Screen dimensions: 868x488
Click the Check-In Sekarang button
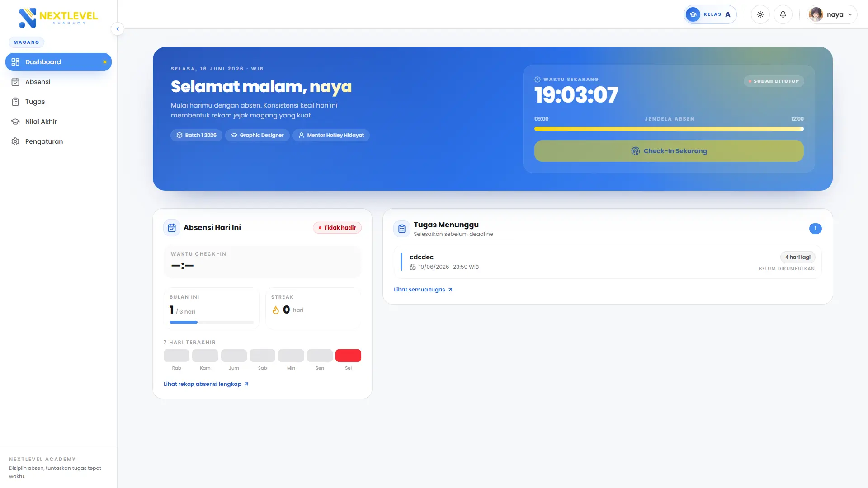tap(669, 151)
